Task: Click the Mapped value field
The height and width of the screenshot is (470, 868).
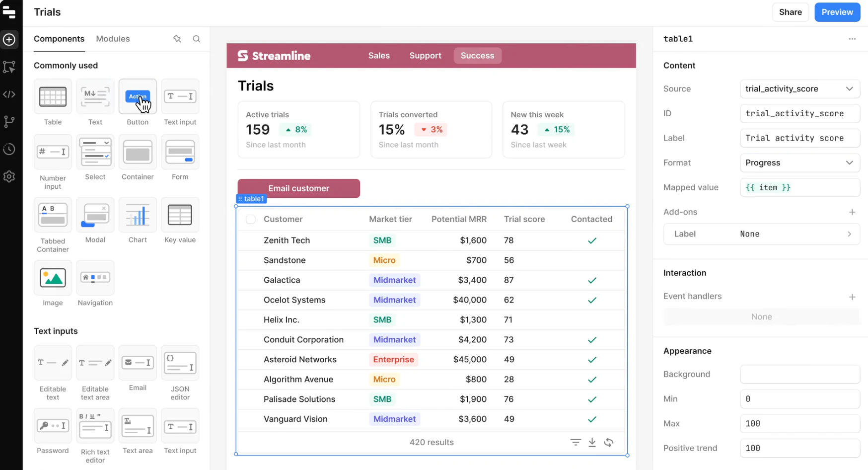Action: 800,187
